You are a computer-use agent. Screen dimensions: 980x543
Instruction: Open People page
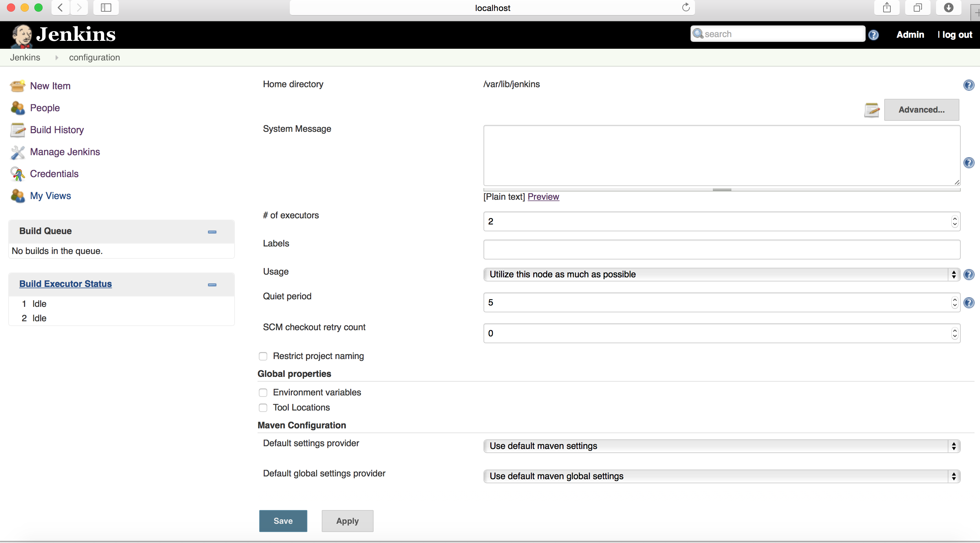45,108
